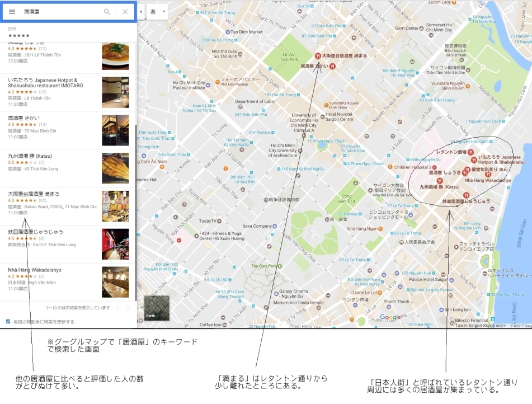Click the Tan Dinh Market map icon
The width and height of the screenshot is (532, 404).
pos(228,32)
